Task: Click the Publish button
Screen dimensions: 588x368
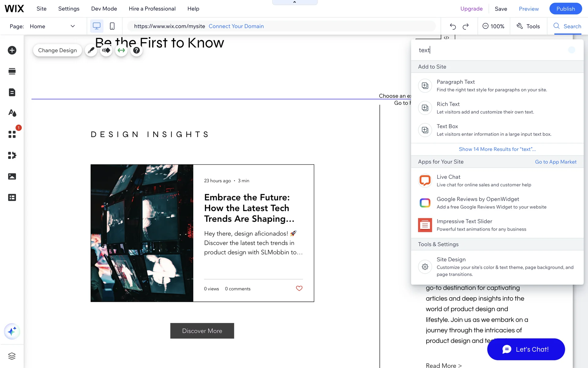Action: coord(565,9)
